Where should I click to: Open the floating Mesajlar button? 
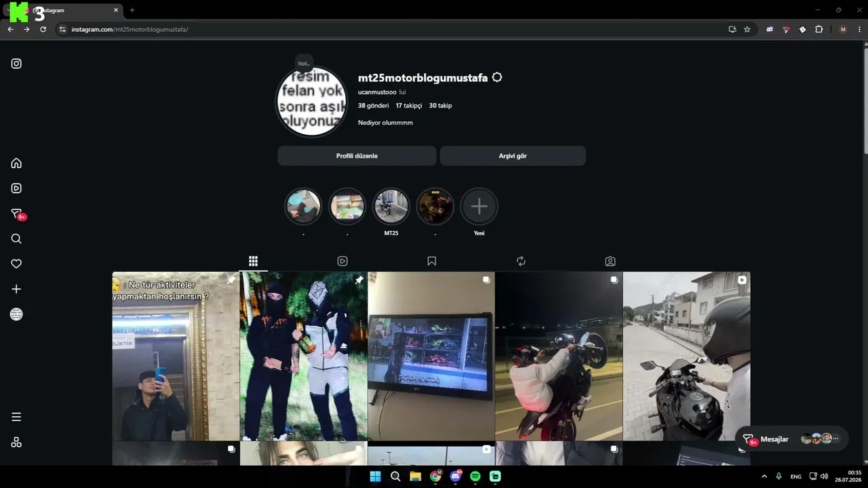(x=792, y=439)
